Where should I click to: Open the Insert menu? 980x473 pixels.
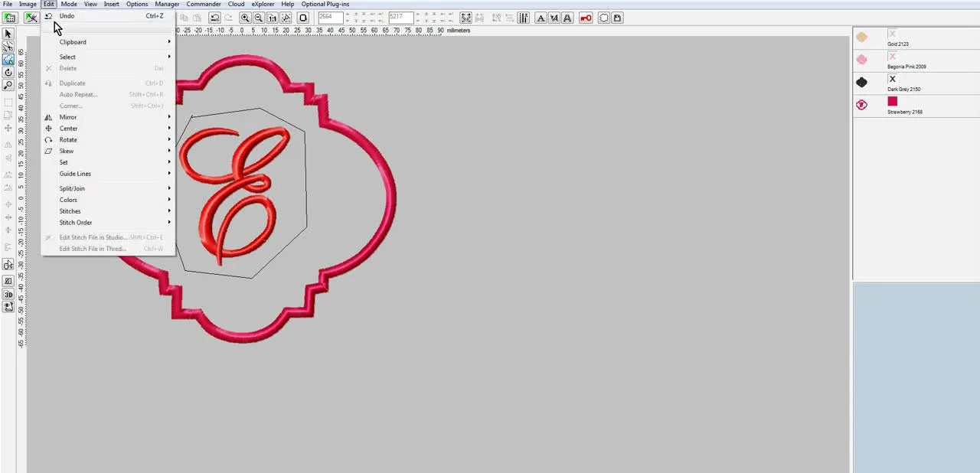(x=112, y=4)
